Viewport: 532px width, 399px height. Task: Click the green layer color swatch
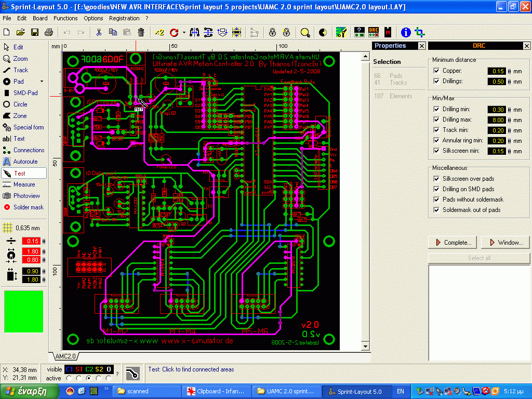coord(24,311)
